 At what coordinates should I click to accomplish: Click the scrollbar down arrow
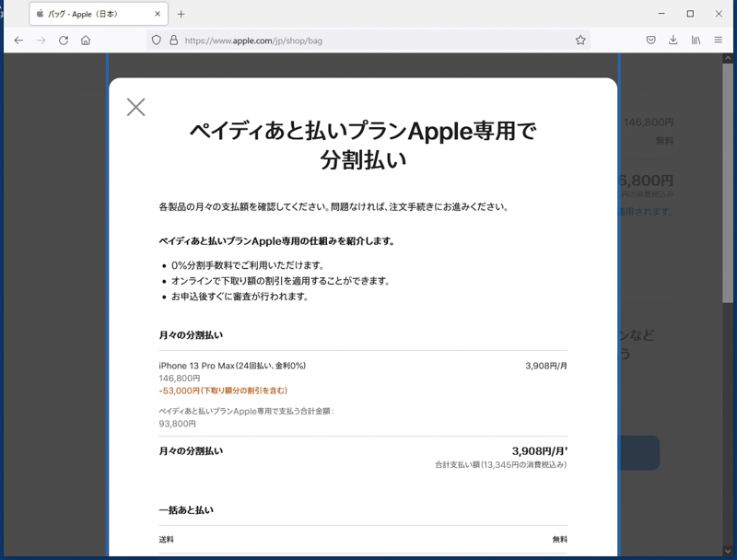click(x=730, y=553)
